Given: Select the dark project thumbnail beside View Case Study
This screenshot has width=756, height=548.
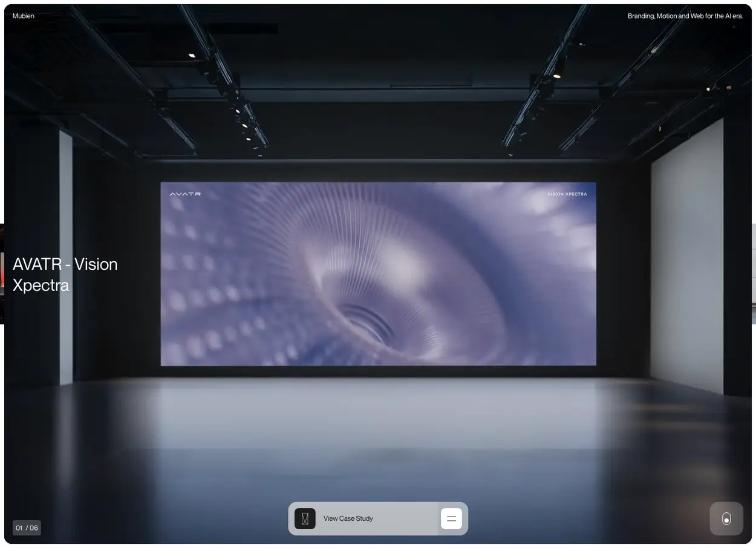Looking at the screenshot, I should click(x=305, y=518).
